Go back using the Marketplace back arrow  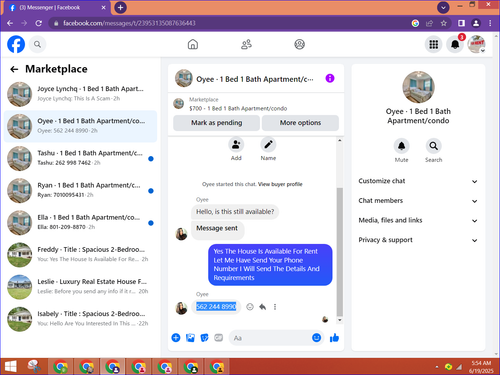14,69
